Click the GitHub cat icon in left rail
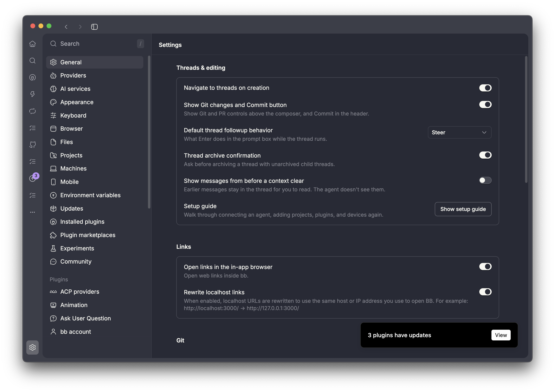Image resolution: width=555 pixels, height=392 pixels. (x=32, y=145)
